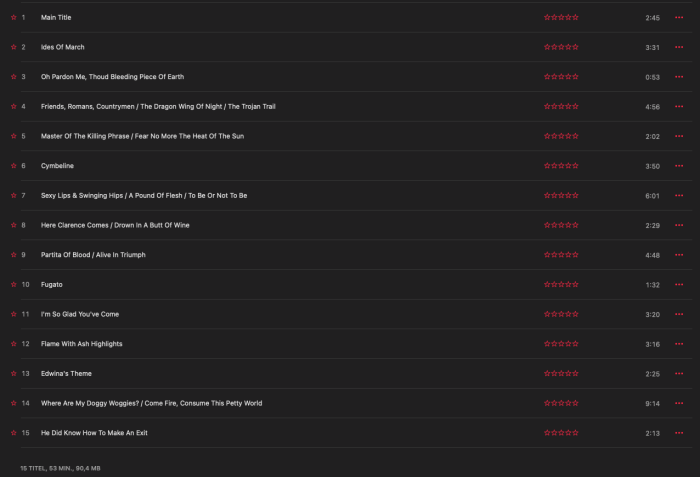Screen dimensions: 700x477
Task: Toggle favorite star for Cymbeline track
Action: point(13,166)
